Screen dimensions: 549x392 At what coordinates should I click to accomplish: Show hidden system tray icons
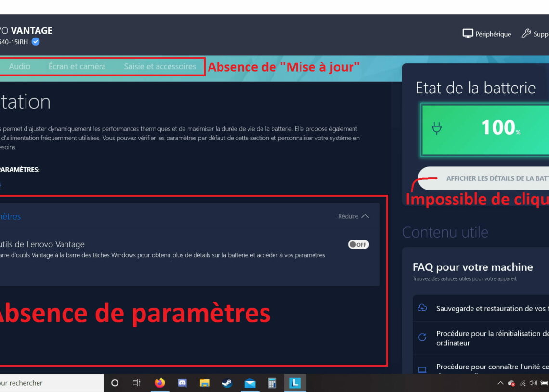pos(500,383)
